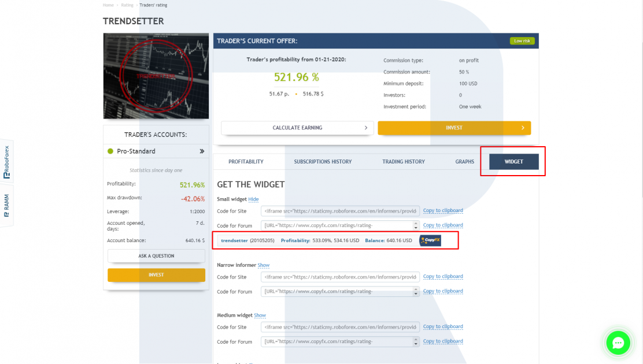Go to Rating breadcrumb

[127, 5]
